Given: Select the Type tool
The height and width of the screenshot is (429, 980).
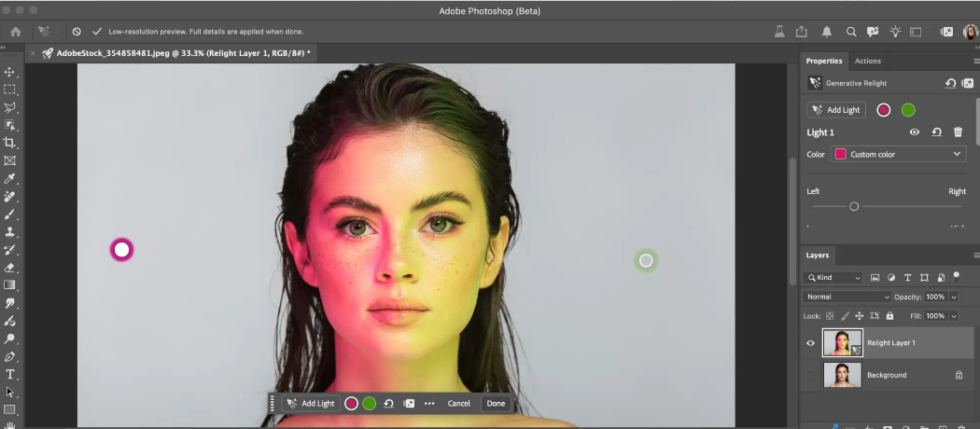Looking at the screenshot, I should point(9,375).
